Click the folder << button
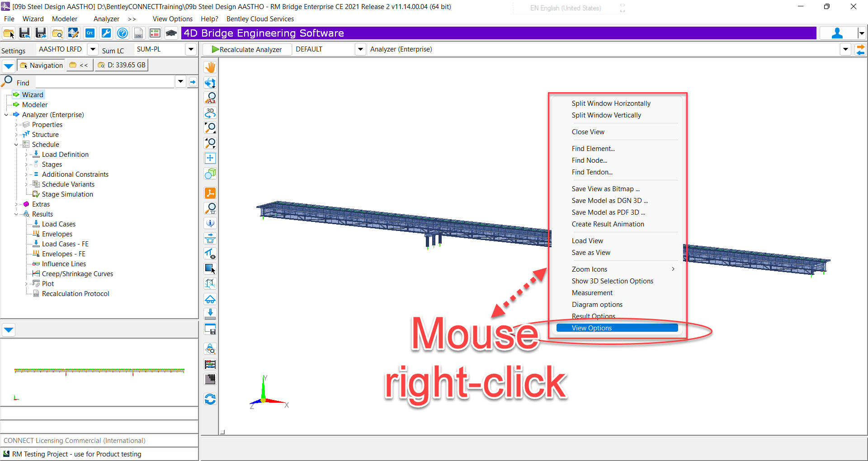This screenshot has width=868, height=461. (79, 65)
